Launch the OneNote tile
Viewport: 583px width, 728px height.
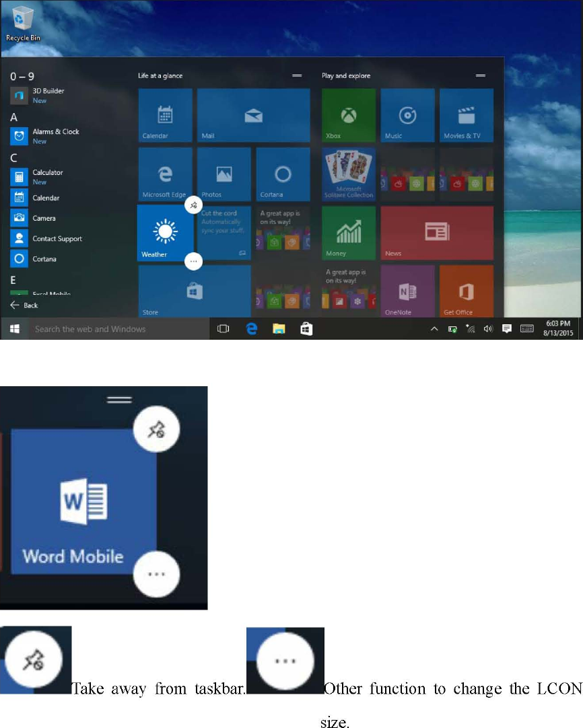407,291
